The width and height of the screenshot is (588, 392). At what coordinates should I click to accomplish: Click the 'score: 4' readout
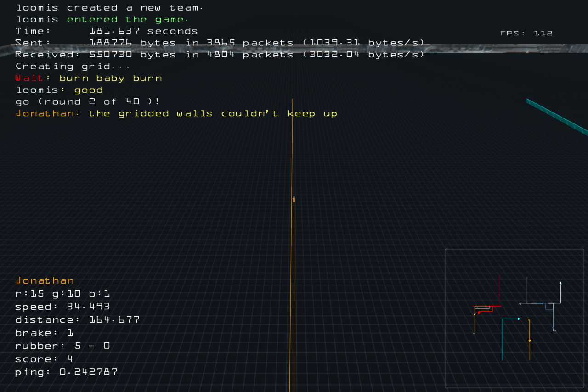[x=44, y=358]
